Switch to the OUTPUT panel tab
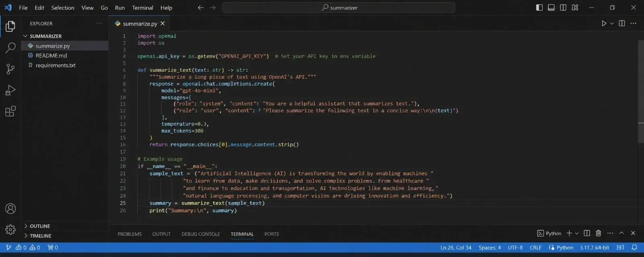644x257 pixels. click(161, 234)
